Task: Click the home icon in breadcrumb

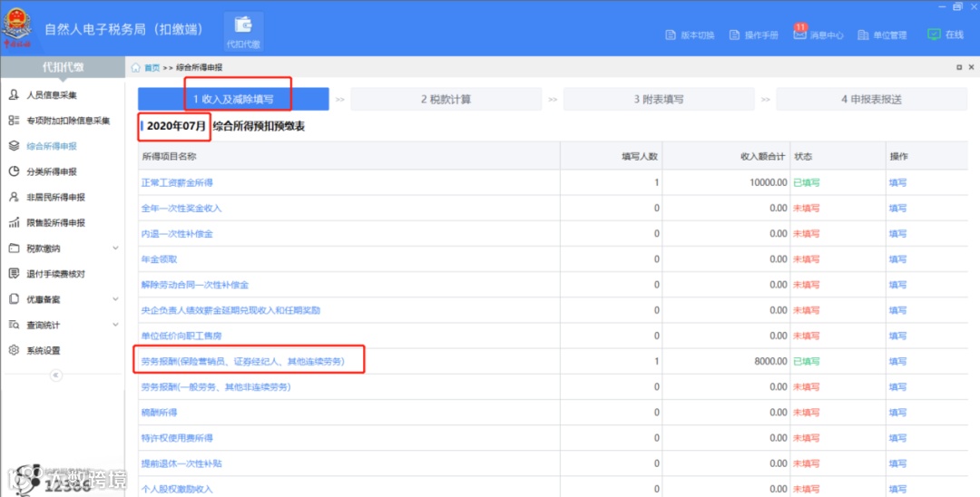Action: pos(135,67)
